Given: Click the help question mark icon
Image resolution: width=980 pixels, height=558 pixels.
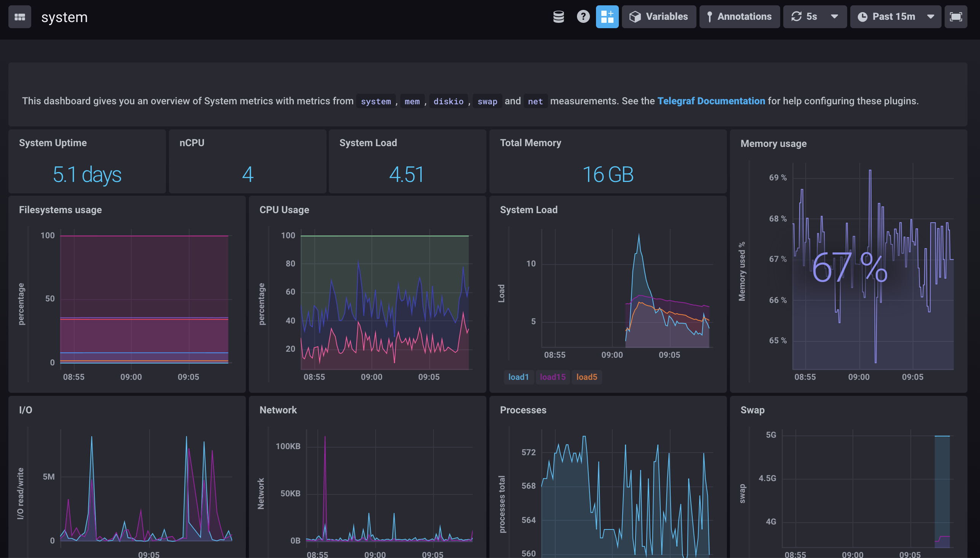Looking at the screenshot, I should (583, 16).
